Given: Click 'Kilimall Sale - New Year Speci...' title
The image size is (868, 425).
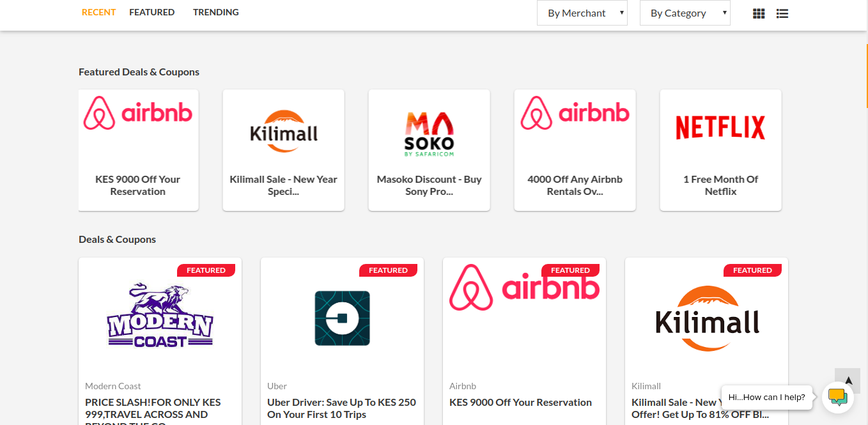Looking at the screenshot, I should tap(284, 185).
